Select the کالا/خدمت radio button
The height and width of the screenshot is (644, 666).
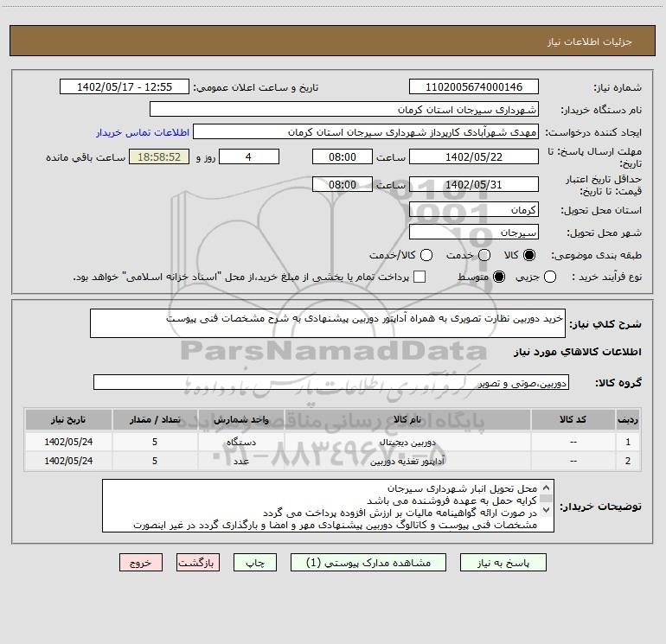click(426, 255)
